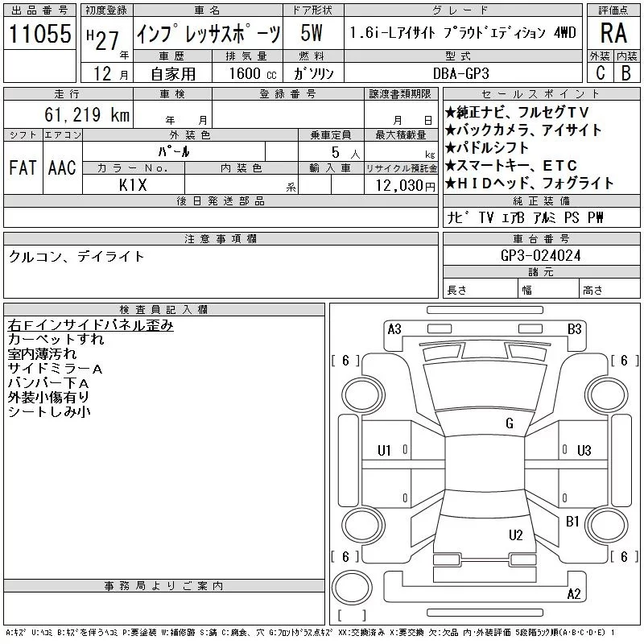This screenshot has height=644, width=644.
Task: Click inspector note 外装小傷有り
Action: [x=48, y=397]
